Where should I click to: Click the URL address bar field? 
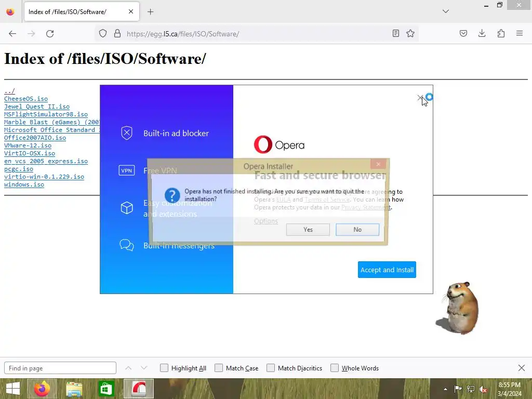(x=258, y=34)
